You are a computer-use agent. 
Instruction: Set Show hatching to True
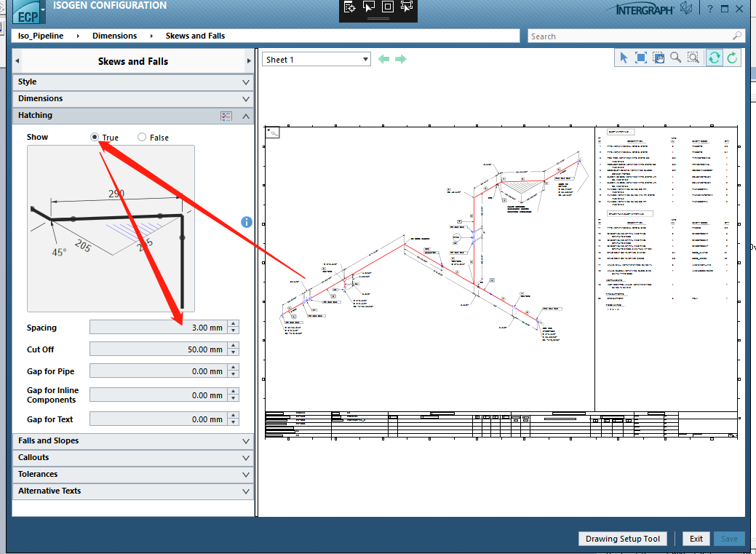95,137
